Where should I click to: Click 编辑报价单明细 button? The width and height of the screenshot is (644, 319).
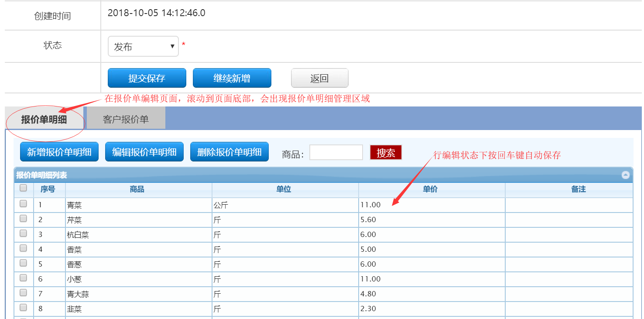click(x=144, y=152)
